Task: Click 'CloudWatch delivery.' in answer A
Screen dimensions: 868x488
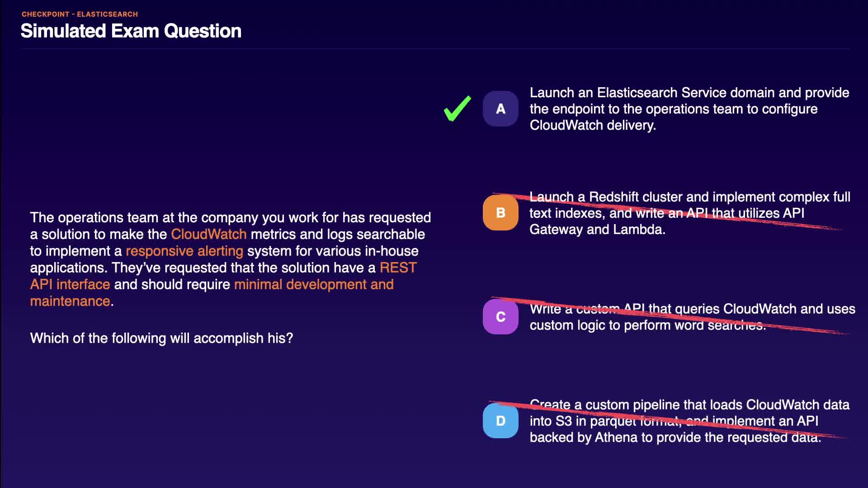Action: click(x=592, y=126)
